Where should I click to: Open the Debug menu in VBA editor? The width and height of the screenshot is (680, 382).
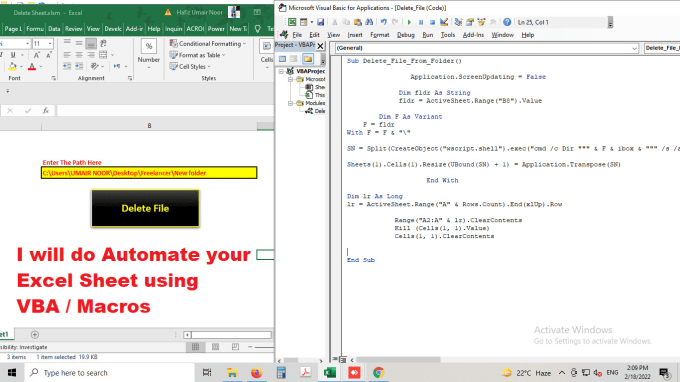coord(405,35)
